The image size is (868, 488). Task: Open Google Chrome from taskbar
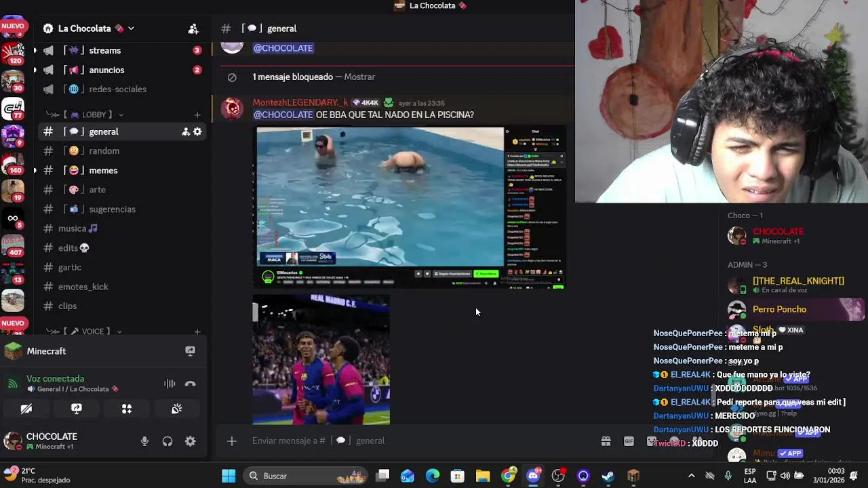pyautogui.click(x=508, y=476)
